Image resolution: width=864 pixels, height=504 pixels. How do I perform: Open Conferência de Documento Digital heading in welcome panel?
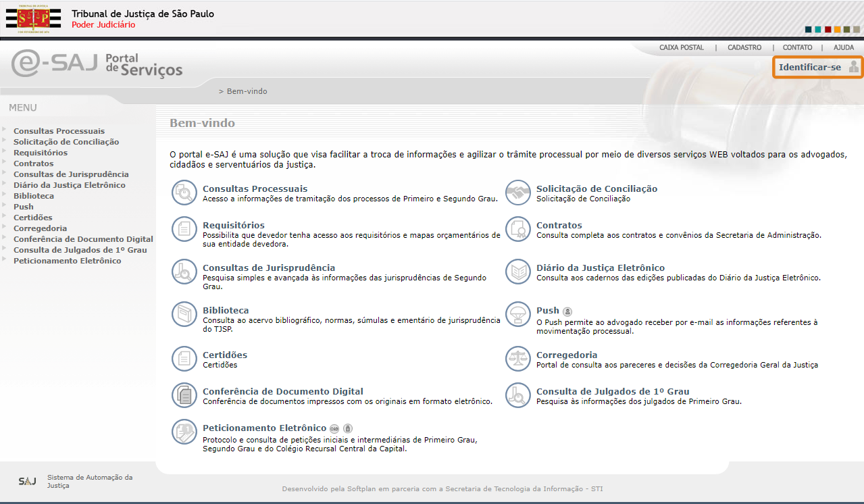coord(283,392)
